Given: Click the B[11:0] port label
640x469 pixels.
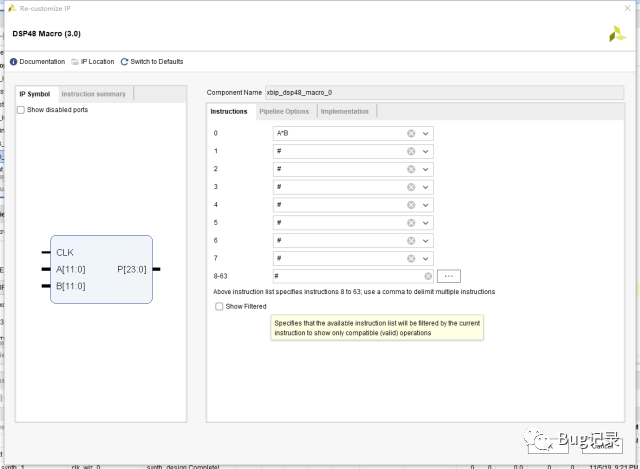Looking at the screenshot, I should pos(71,286).
